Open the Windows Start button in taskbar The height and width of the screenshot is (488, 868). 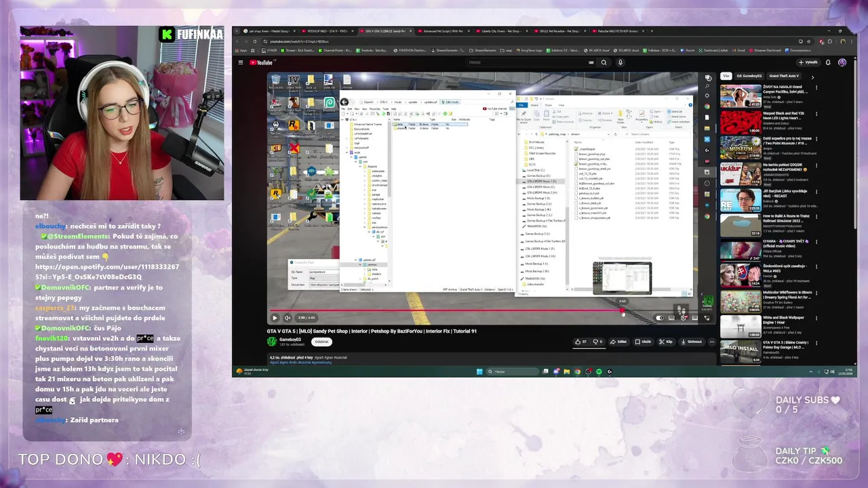479,371
